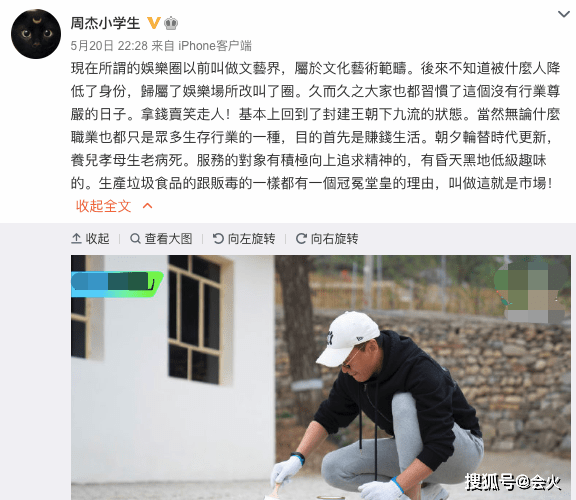This screenshot has width=576, height=500.
Task: Click the magnifier icon beside 查看大图
Action: pyautogui.click(x=135, y=238)
